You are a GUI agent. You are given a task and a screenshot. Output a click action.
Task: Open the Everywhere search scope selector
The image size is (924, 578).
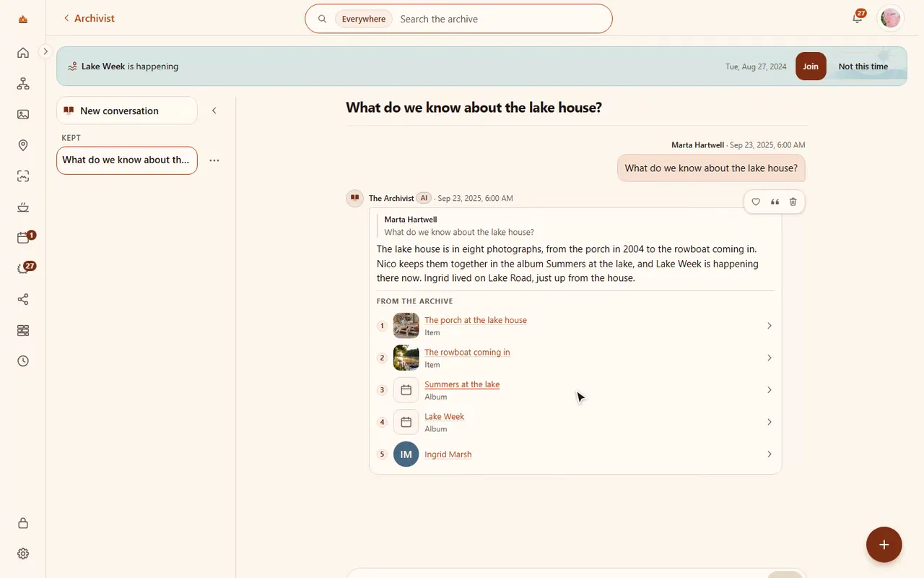coord(364,19)
